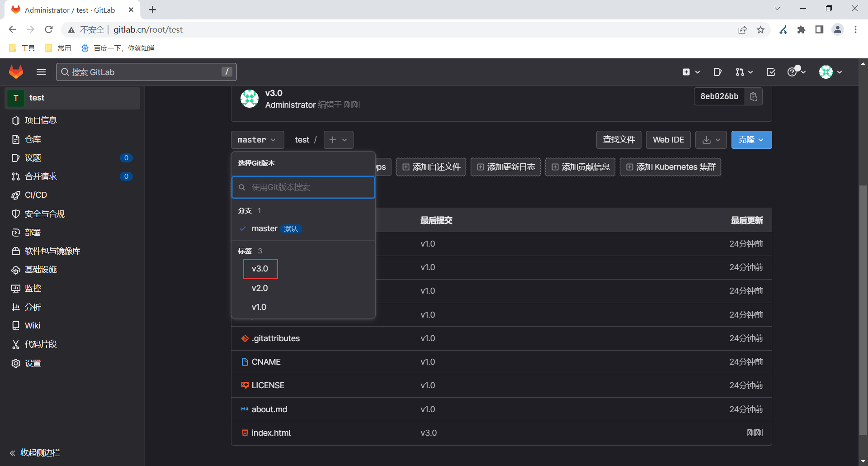Click the GitLab fox logo
Viewport: 868px width, 466px height.
point(16,72)
